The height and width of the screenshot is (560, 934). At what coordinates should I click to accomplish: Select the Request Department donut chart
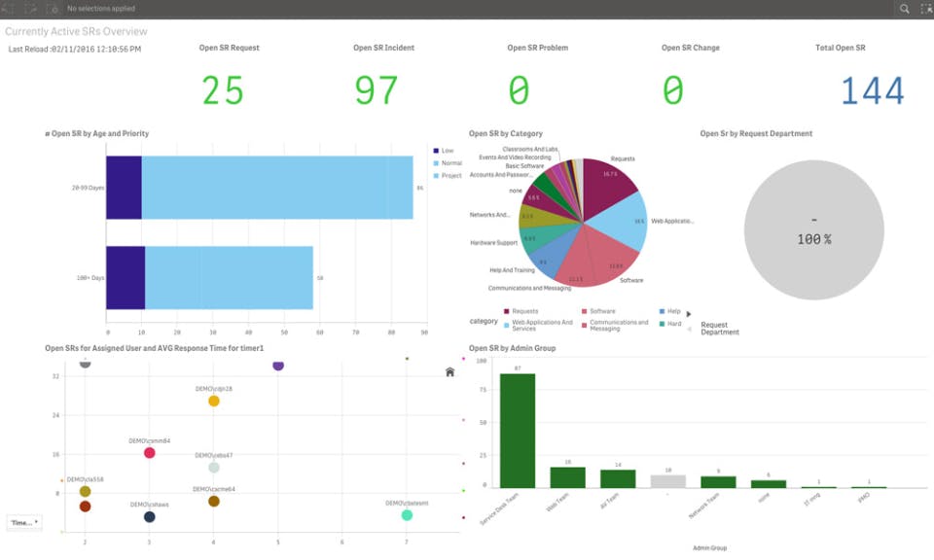point(813,229)
